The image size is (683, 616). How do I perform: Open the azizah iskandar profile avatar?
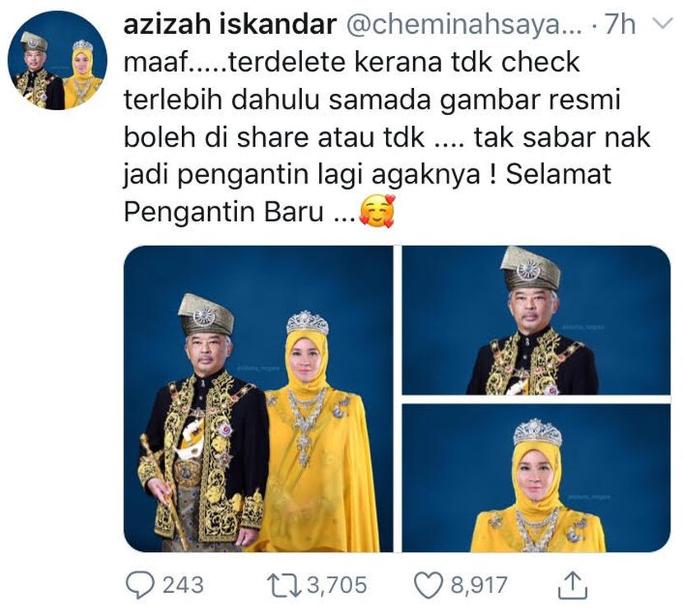[x=58, y=60]
